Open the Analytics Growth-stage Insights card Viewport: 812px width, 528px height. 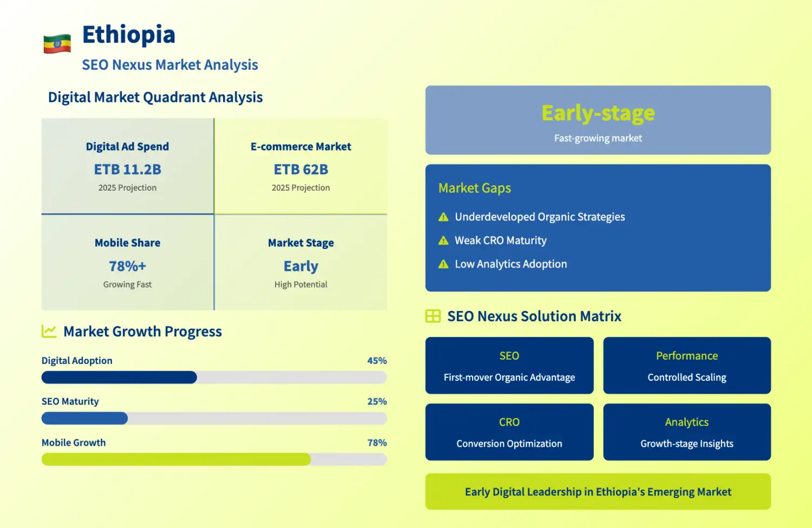click(686, 432)
